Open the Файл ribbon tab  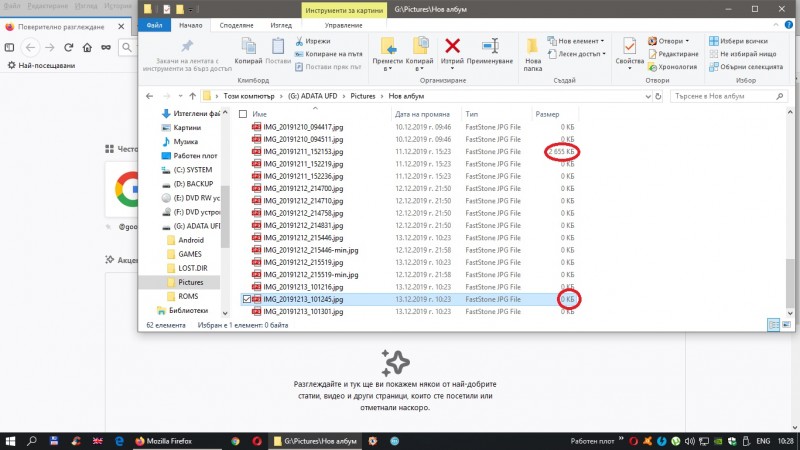[x=154, y=25]
